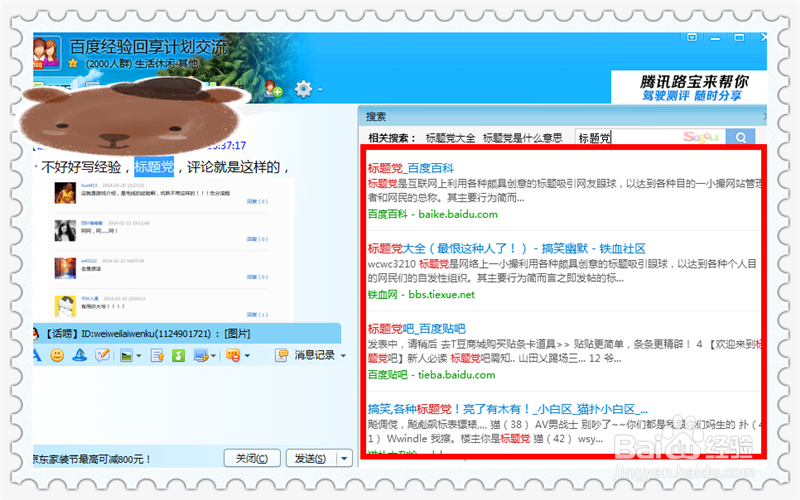Click the 发送(S) send button
The image size is (800, 500).
click(310, 458)
